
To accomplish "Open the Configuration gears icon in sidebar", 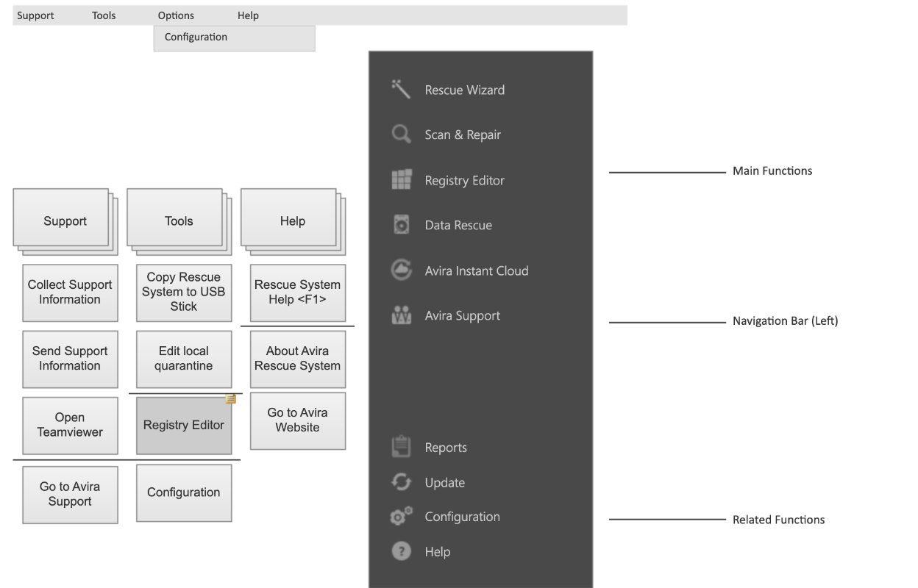I will point(401,517).
